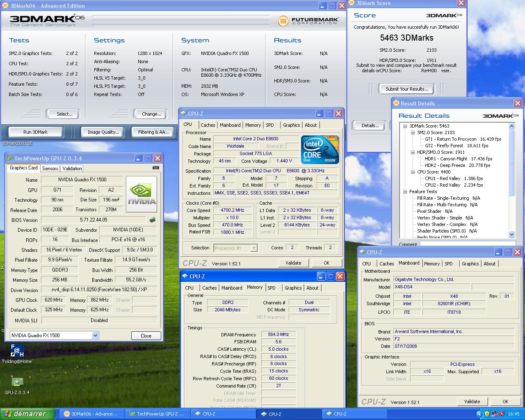Minimize the GPU-Z window
The height and width of the screenshot is (420, 525).
click(139, 158)
